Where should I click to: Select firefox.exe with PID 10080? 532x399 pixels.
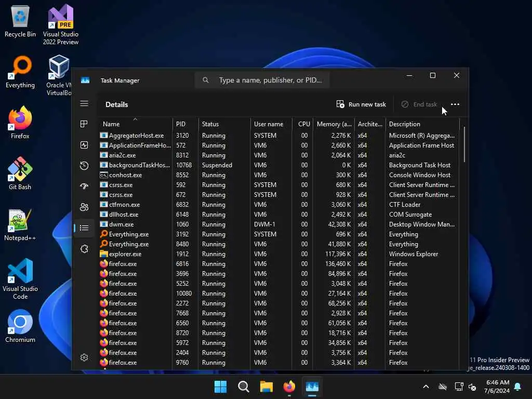(x=279, y=293)
